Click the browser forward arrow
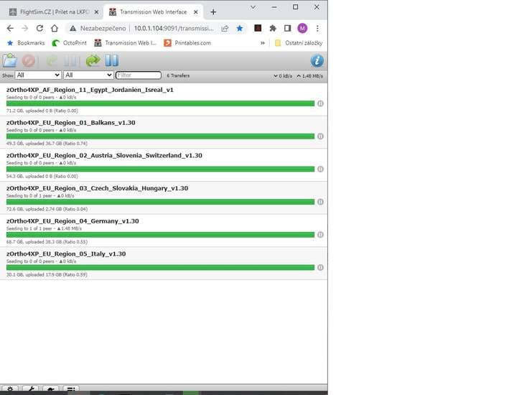 click(x=24, y=29)
